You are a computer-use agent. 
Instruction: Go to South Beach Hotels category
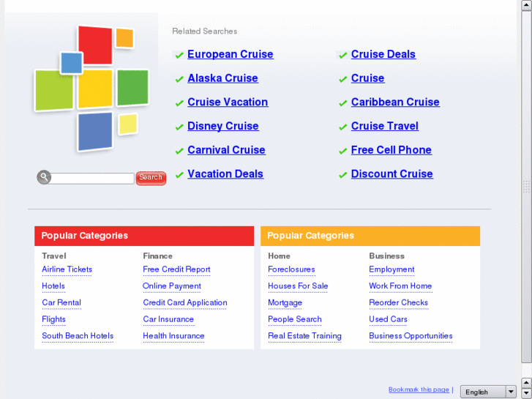[x=78, y=336]
